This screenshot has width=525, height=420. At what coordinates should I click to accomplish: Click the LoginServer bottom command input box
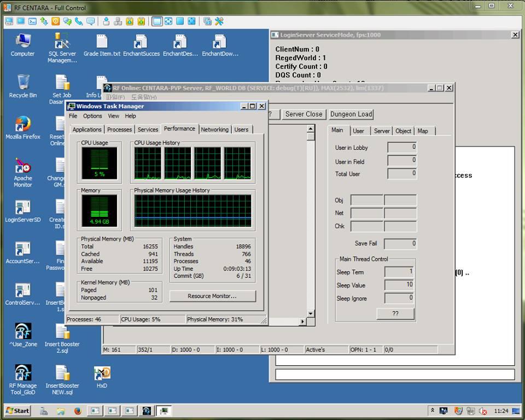[x=395, y=375]
